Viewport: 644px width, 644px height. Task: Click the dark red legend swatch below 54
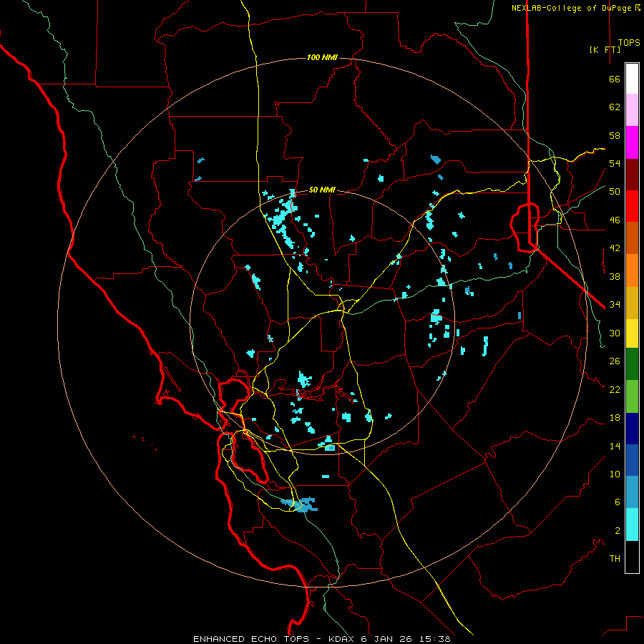[x=632, y=175]
